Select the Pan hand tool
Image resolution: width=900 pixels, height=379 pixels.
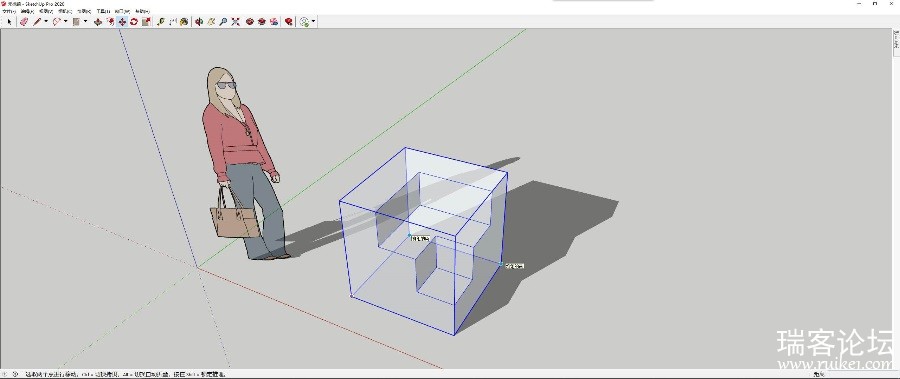click(211, 22)
